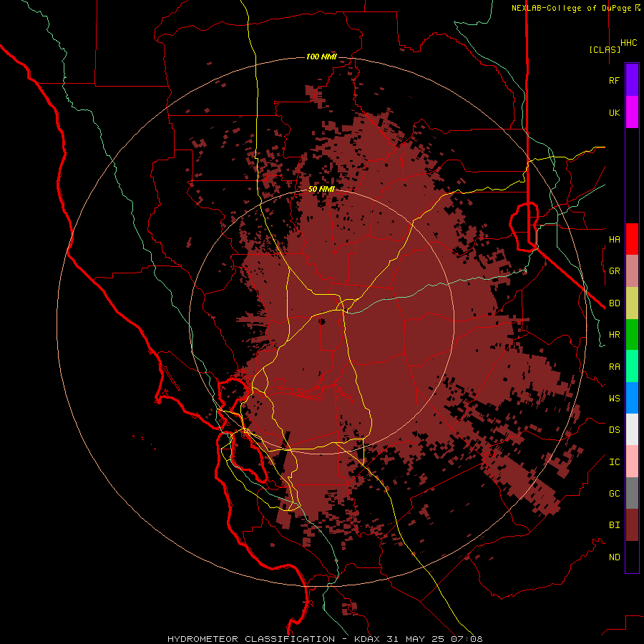Click the RA legend label
644x644 pixels.
coord(614,366)
